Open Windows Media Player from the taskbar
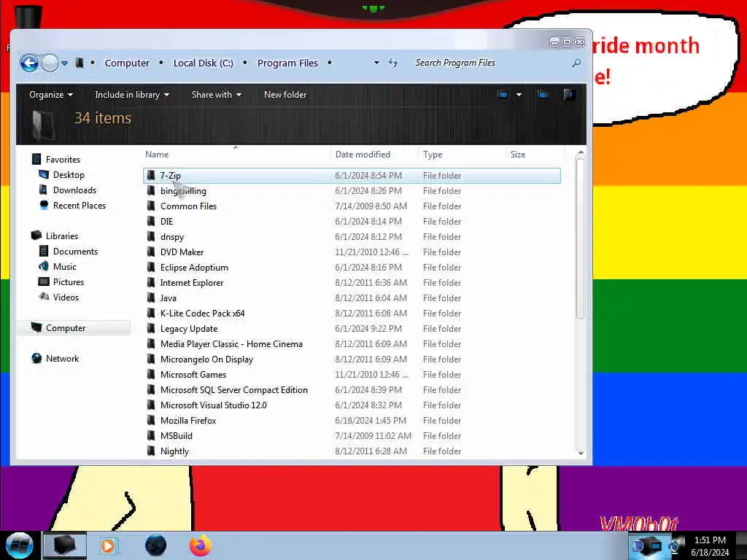The width and height of the screenshot is (747, 560). (x=108, y=545)
